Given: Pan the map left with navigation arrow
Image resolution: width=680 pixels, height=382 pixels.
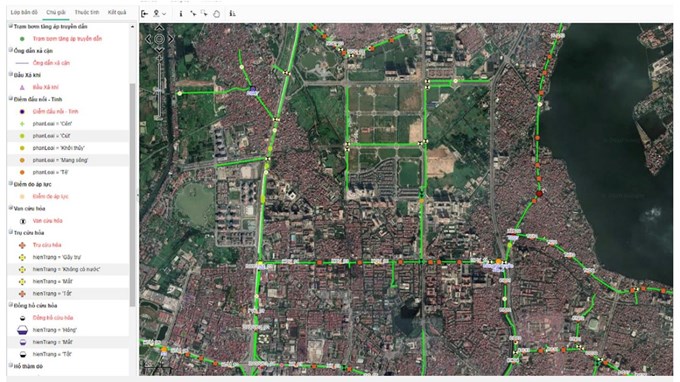Looking at the screenshot, I should (x=148, y=39).
